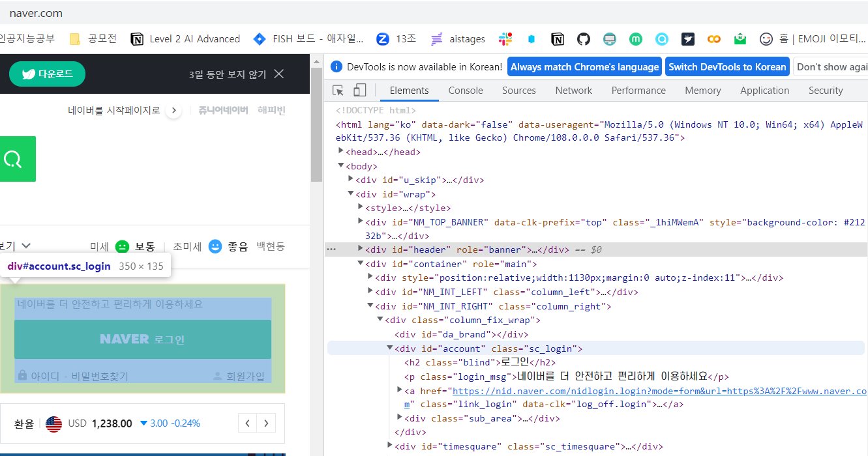Open the Slack bookmark icon
This screenshot has height=456, width=868.
[505, 39]
